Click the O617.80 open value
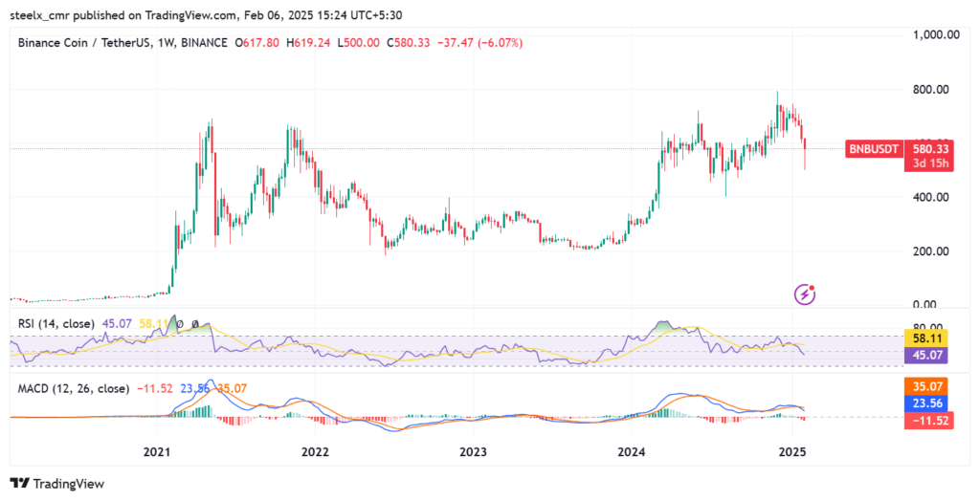 point(256,43)
